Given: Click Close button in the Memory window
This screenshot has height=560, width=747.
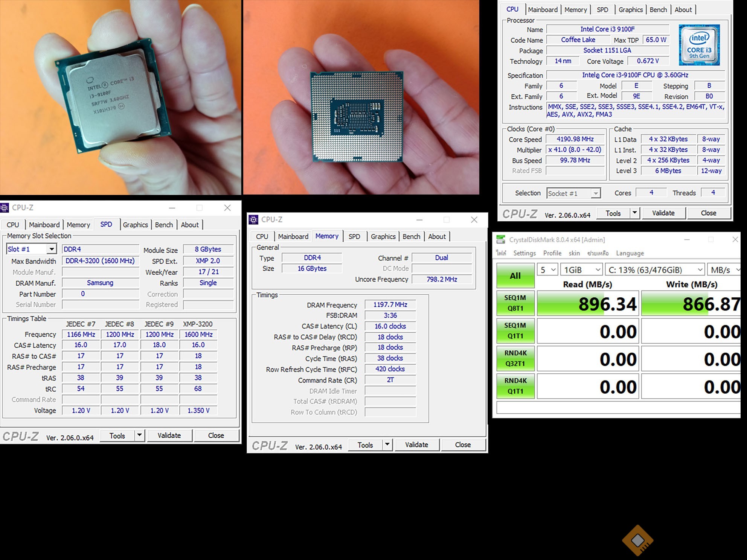Looking at the screenshot, I should pos(463,445).
